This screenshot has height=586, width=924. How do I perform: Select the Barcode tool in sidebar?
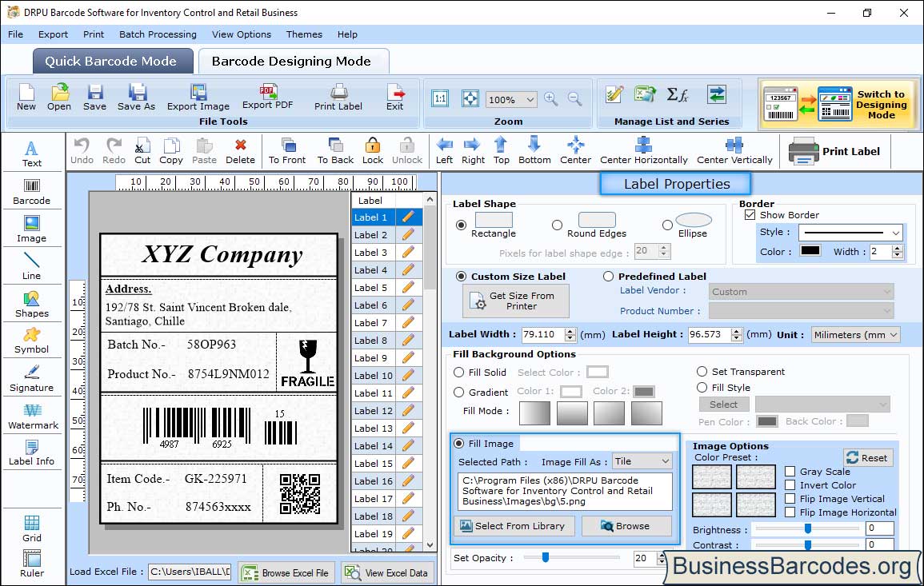click(x=32, y=192)
